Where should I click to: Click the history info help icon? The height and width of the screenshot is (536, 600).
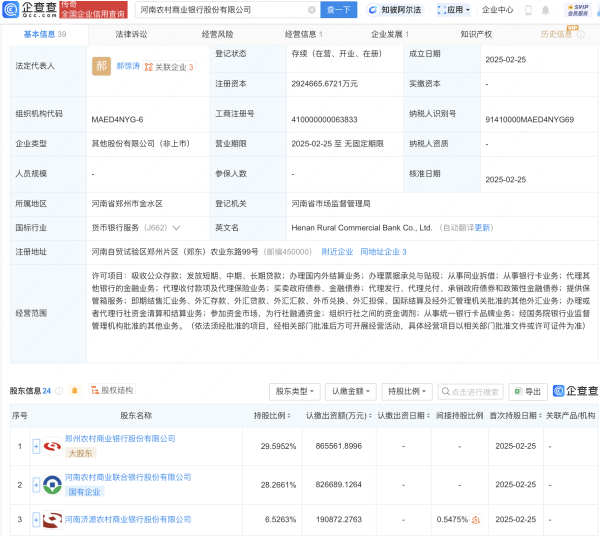pos(581,35)
